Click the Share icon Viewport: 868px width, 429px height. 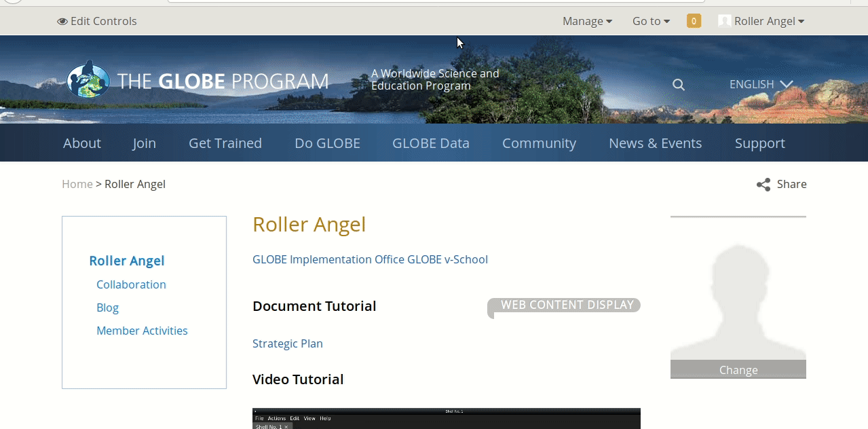pyautogui.click(x=763, y=185)
